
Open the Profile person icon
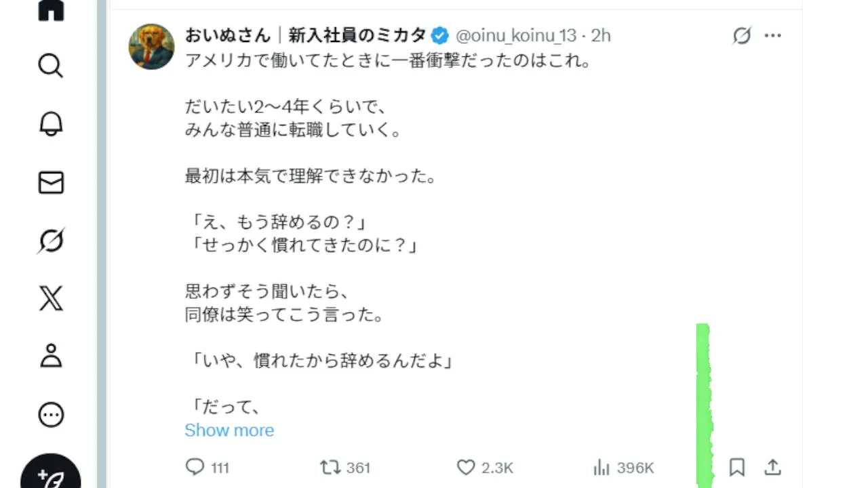tap(51, 356)
